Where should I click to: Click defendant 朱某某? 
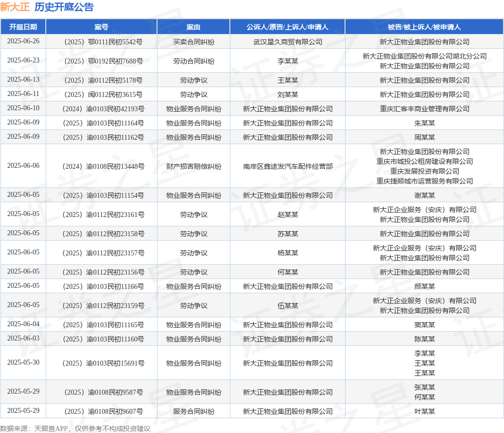pos(424,123)
